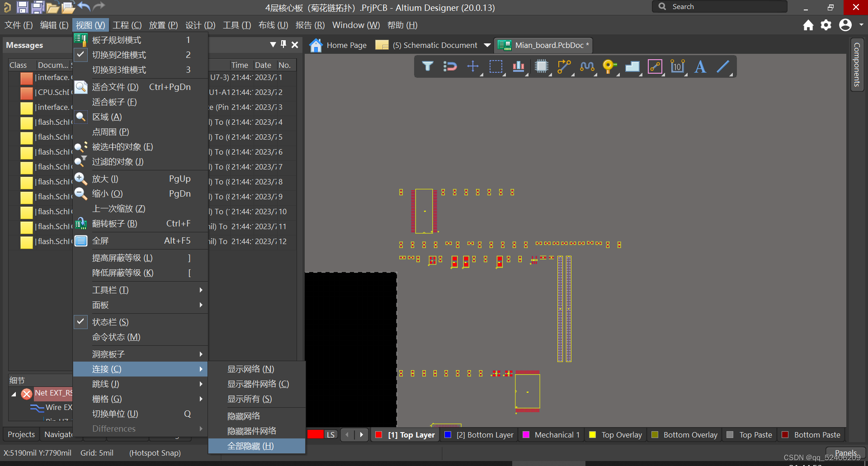Viewport: 868px width, 466px height.
Task: Collapse the Net EXT_RS tree node
Action: 14,394
